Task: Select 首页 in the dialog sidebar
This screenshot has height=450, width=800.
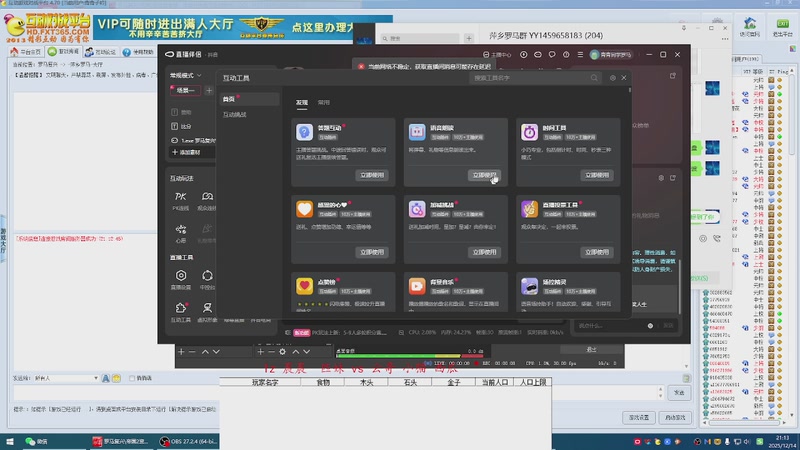Action: [x=249, y=99]
